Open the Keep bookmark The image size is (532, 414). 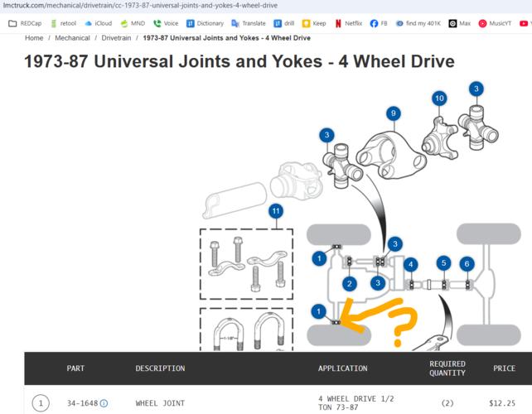[313, 23]
